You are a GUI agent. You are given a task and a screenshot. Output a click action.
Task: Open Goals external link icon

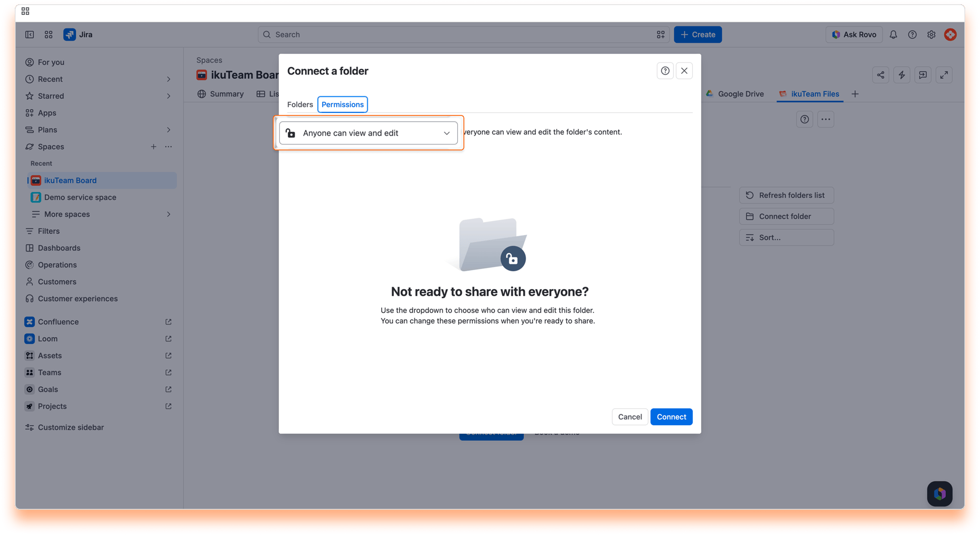pos(168,389)
